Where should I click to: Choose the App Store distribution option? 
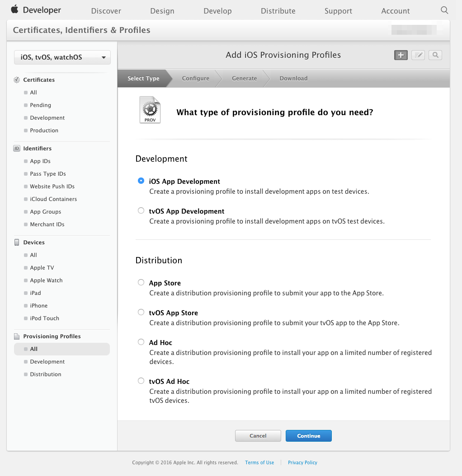[141, 282]
